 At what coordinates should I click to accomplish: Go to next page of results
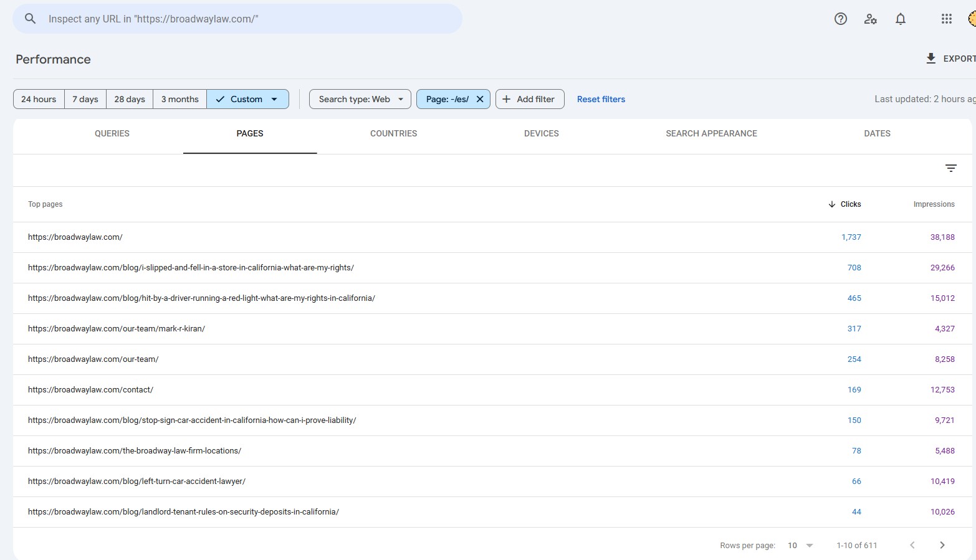coord(942,545)
